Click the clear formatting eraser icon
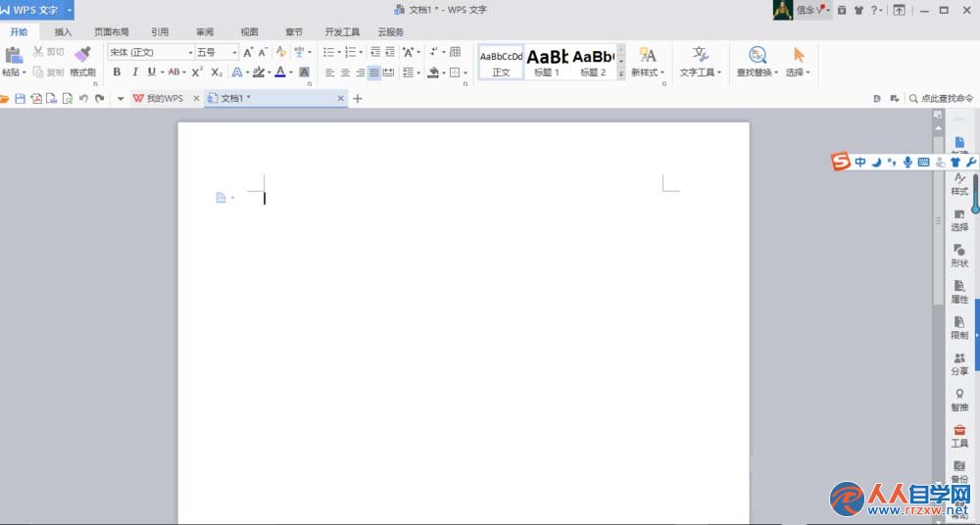Viewport: 980px width, 525px height. point(281,52)
